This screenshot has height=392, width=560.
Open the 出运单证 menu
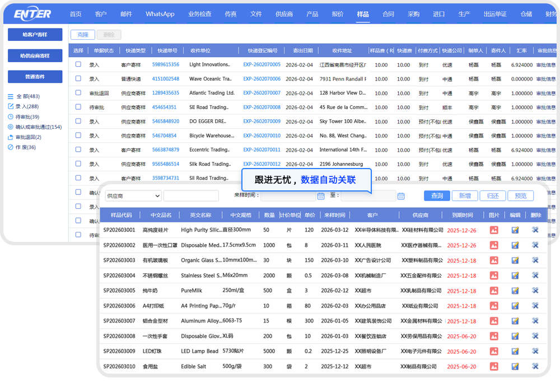pyautogui.click(x=495, y=14)
